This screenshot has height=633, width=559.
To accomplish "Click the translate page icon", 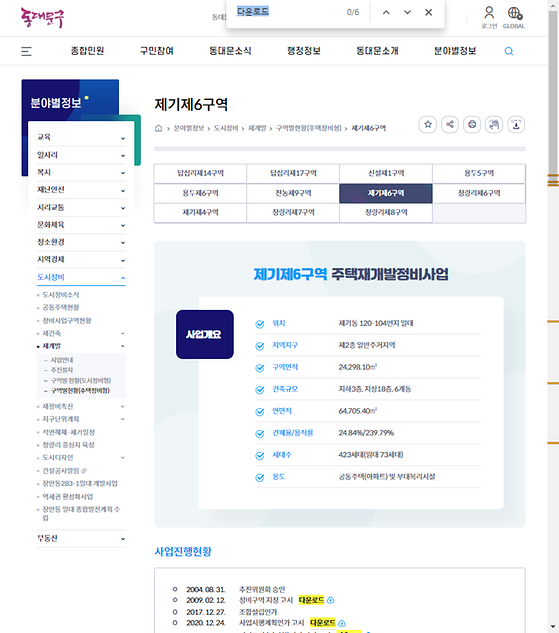I will 494,124.
